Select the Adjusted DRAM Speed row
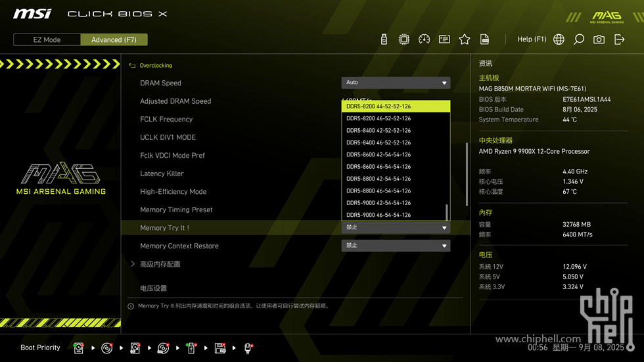Viewport: 644px width, 362px height. [x=175, y=101]
